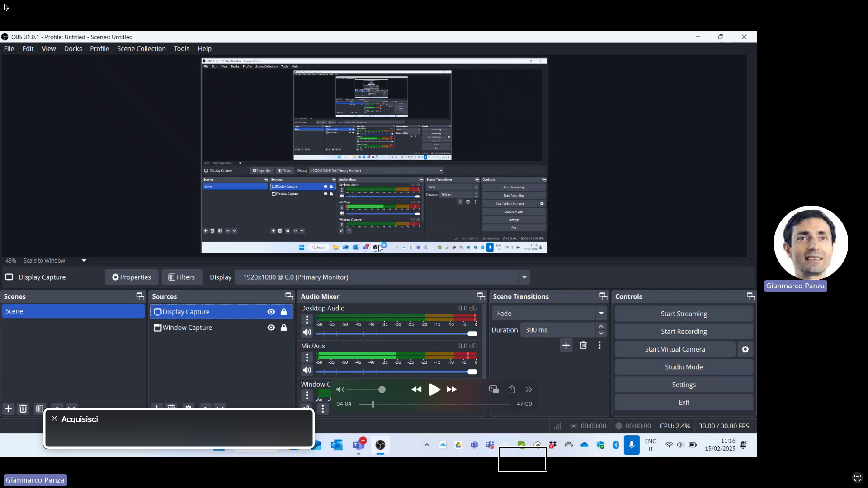Open source Properties
868x488 pixels.
(x=132, y=277)
